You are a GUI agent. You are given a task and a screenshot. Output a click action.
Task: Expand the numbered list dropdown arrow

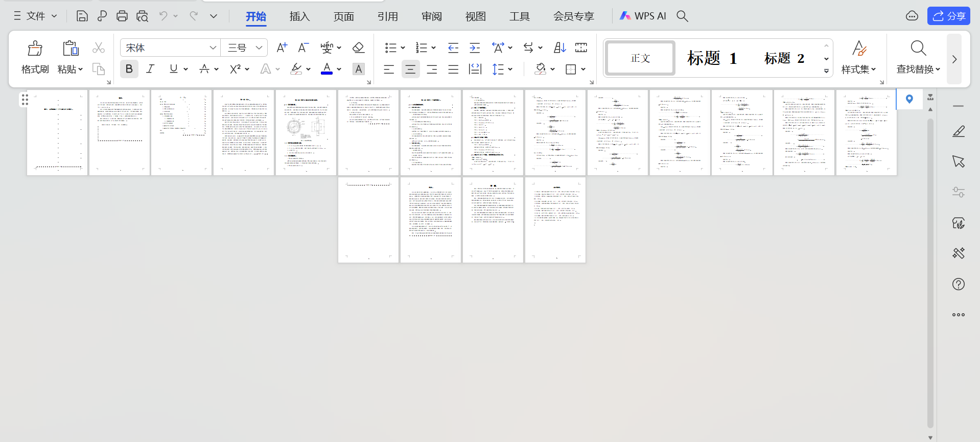[434, 48]
